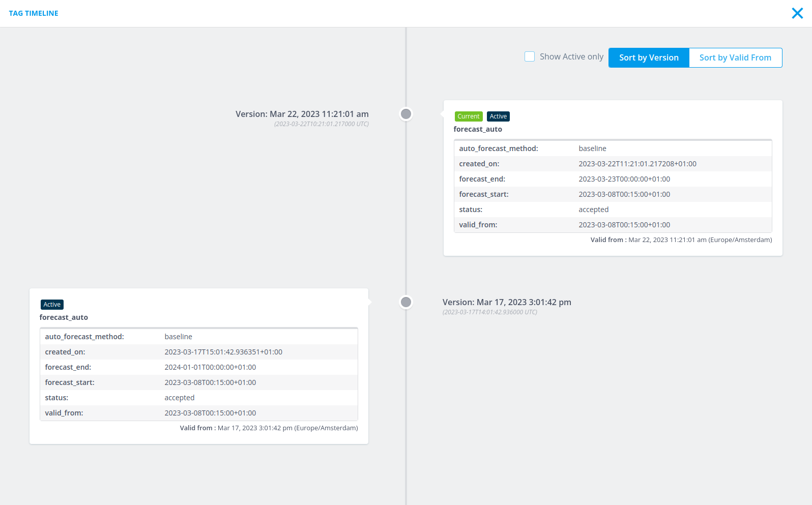Click the Mar 17, 2023 timeline marker
Screen dimensions: 812x505
[406, 302]
